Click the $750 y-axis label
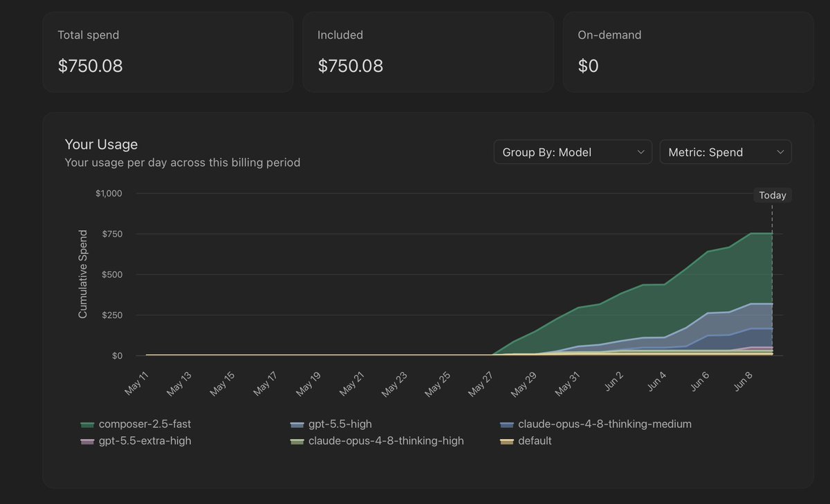830x504 pixels. tap(111, 234)
